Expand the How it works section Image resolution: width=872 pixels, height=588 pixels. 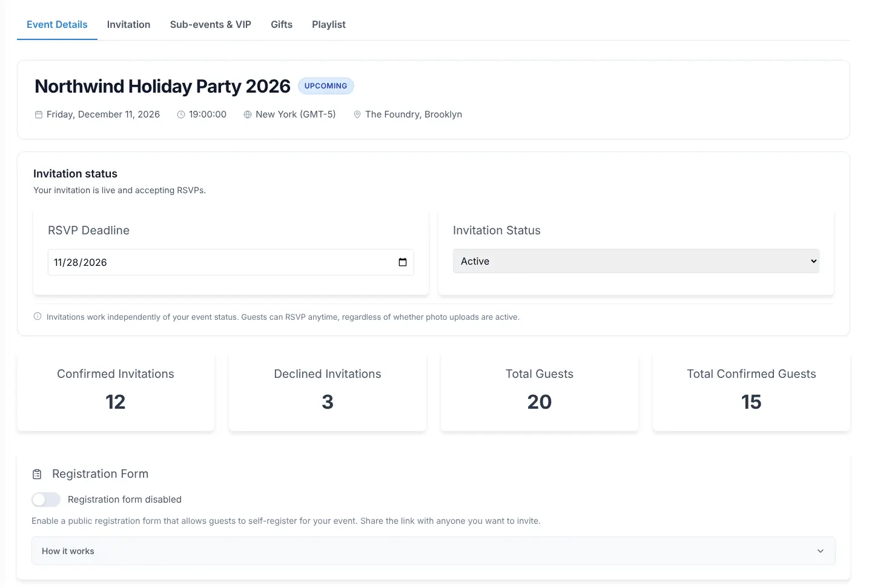click(x=434, y=551)
